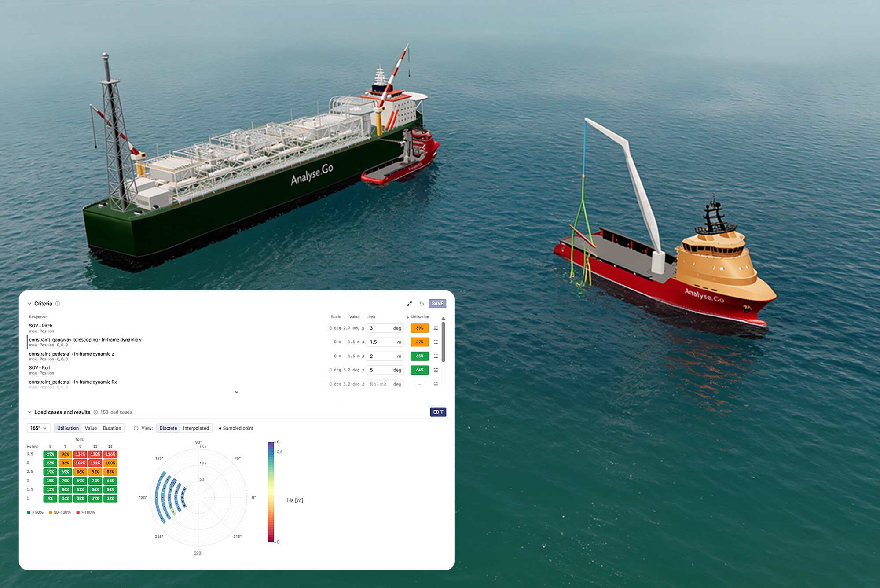Click scrollbar up arrow in Criteria list
This screenshot has height=588, width=880.
(444, 318)
